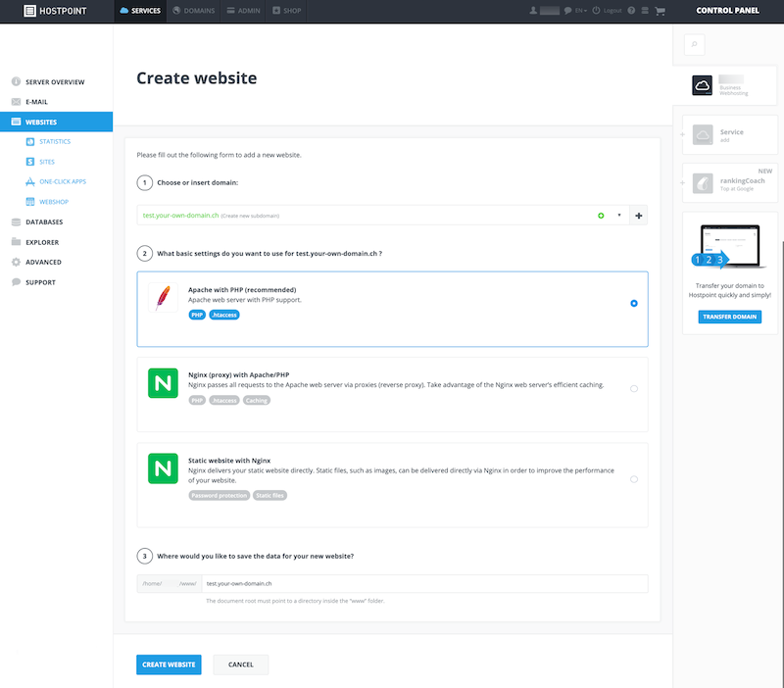The width and height of the screenshot is (784, 688).
Task: Click Nginx logo in proxy option
Action: (x=163, y=383)
